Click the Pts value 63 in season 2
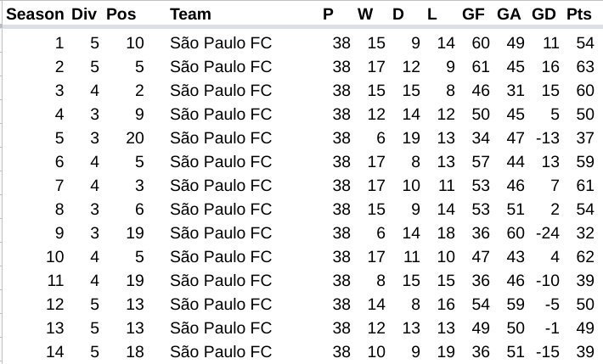 click(584, 67)
